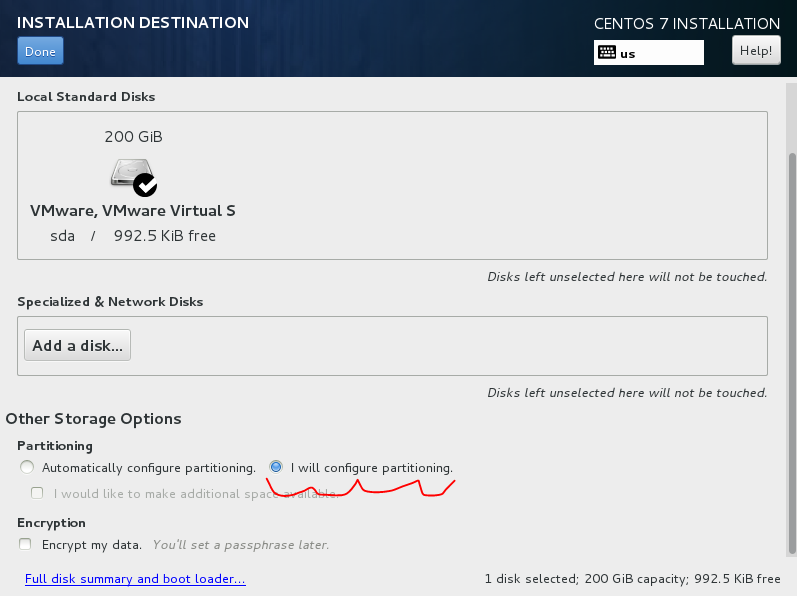Click the 'us' keyboard layout text
Viewport: 797px width, 596px height.
pyautogui.click(x=628, y=54)
